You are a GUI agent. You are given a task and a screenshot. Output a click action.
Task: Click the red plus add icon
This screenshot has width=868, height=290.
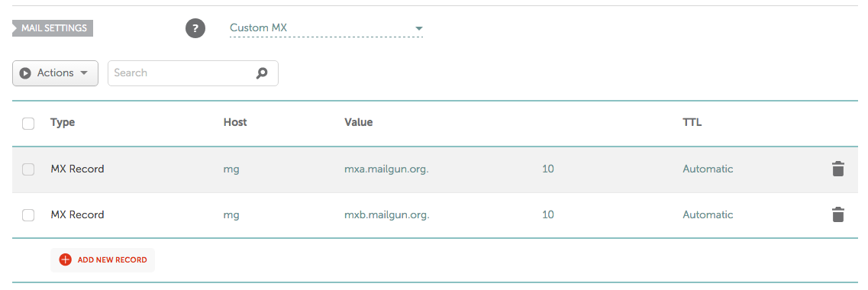pos(66,259)
